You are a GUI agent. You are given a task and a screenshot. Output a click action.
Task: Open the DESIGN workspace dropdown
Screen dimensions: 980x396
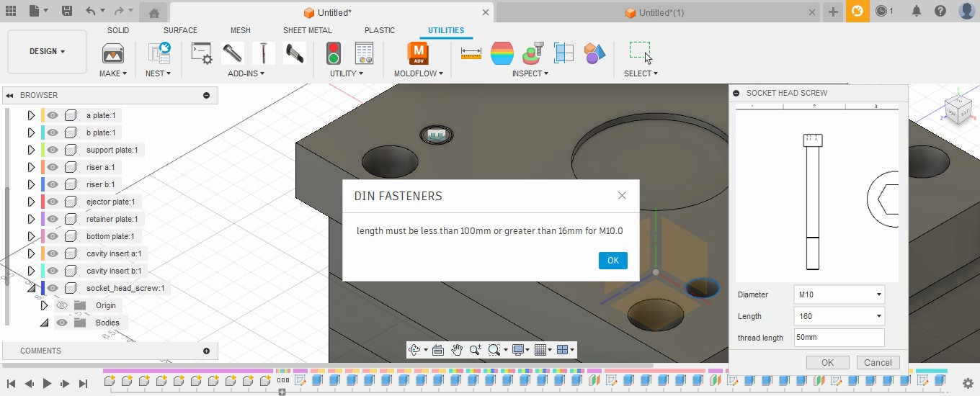pyautogui.click(x=47, y=52)
